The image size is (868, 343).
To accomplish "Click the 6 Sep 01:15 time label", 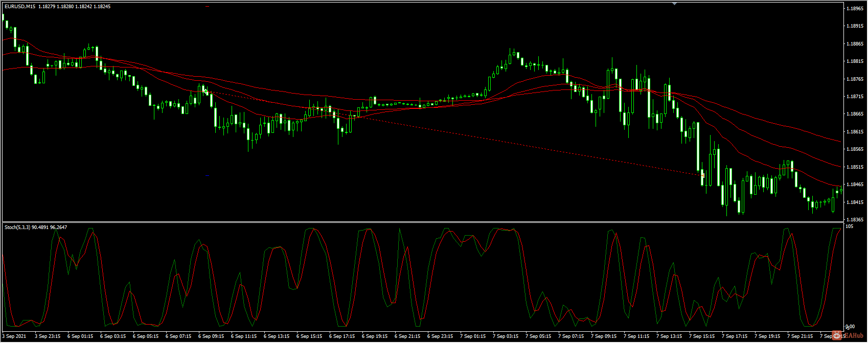I will (80, 336).
